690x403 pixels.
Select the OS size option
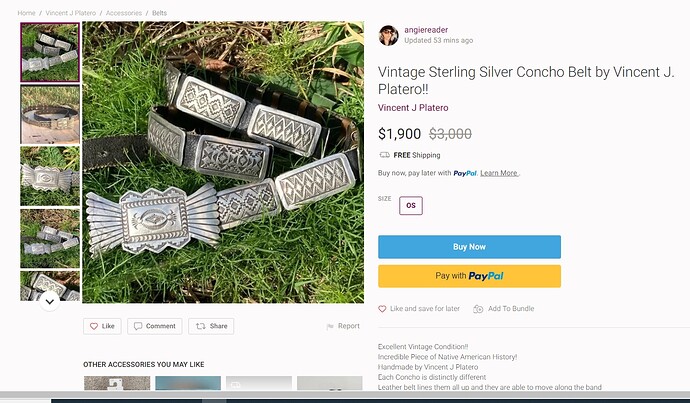[410, 206]
